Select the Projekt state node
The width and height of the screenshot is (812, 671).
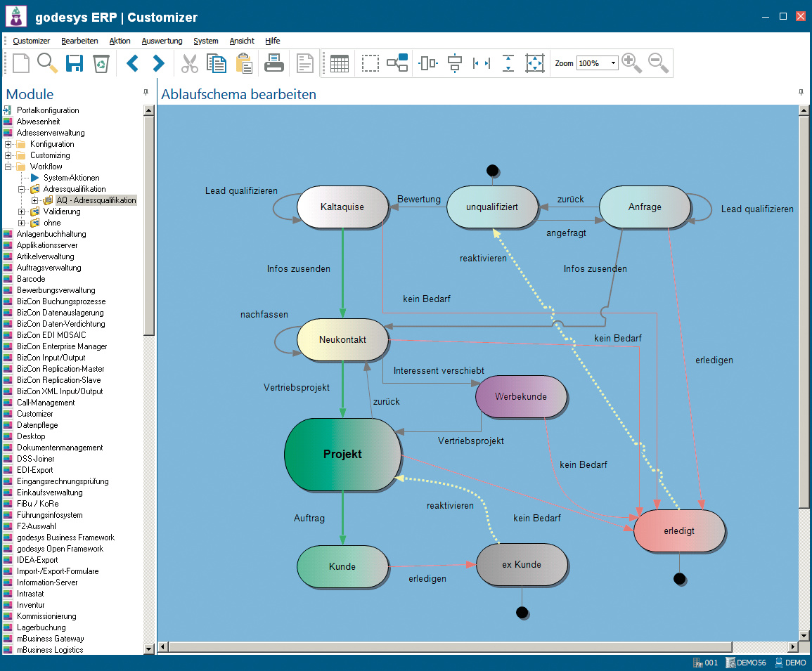(342, 454)
